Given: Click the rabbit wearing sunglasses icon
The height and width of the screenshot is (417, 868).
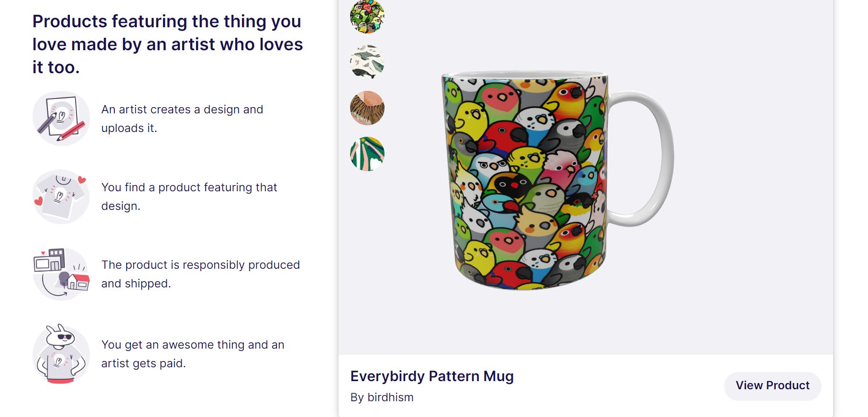Looking at the screenshot, I should (x=61, y=354).
